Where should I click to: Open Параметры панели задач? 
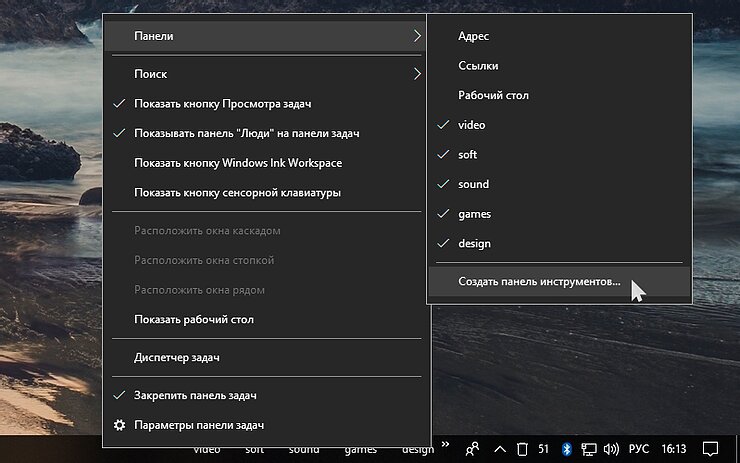266,425
